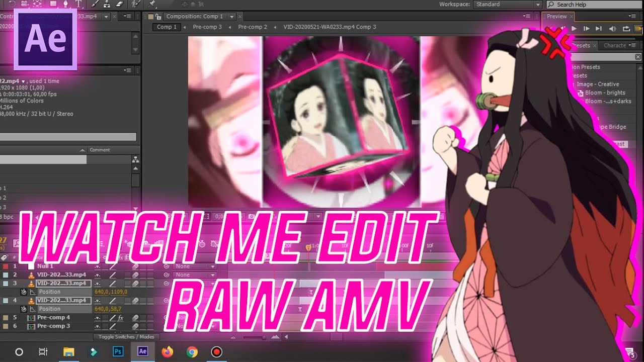The width and height of the screenshot is (644, 362).
Task: Toggle Position stopwatch on layer 3
Action: click(23, 292)
